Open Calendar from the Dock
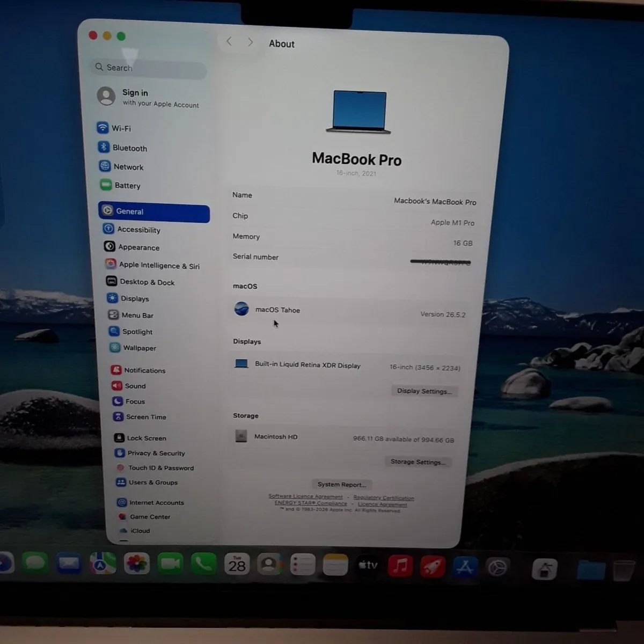644x644 pixels. click(237, 565)
